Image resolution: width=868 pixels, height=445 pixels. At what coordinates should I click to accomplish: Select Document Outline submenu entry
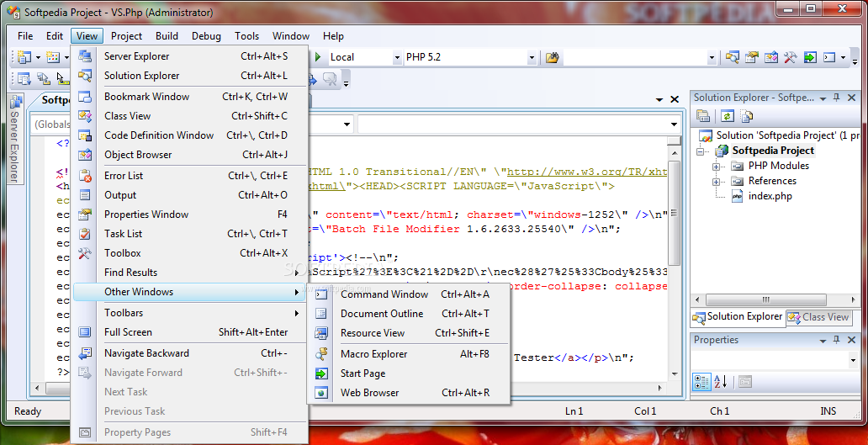(409, 314)
